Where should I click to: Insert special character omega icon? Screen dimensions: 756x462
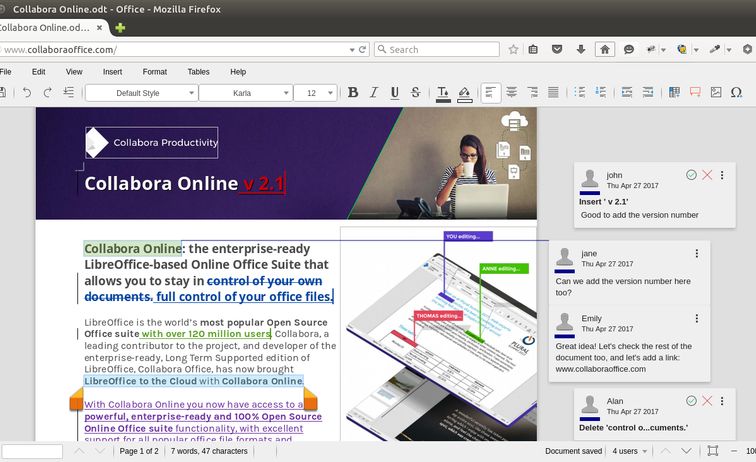(x=736, y=93)
